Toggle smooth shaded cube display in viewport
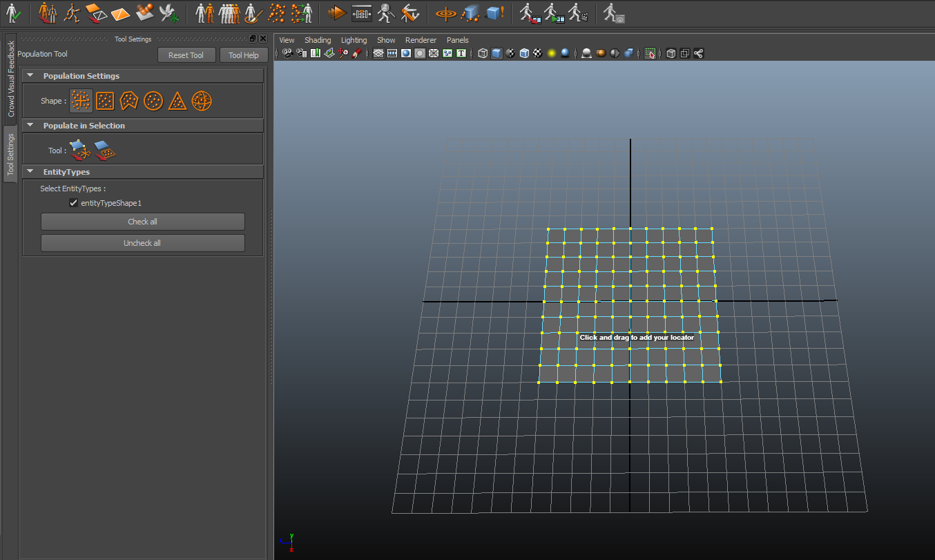The width and height of the screenshot is (935, 560). tap(497, 53)
